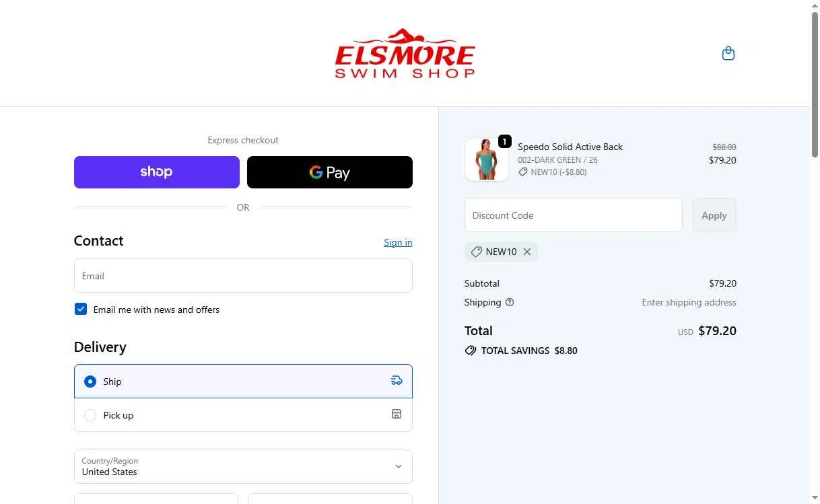Click the 002-DARK GREEN / 26 variant text
The width and height of the screenshot is (820, 504).
pos(557,160)
